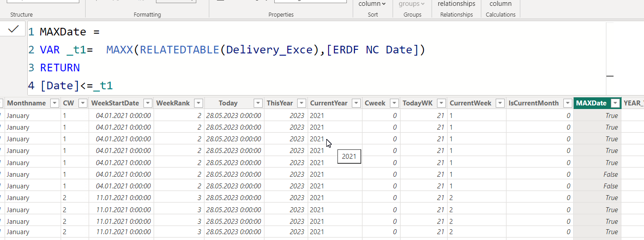Image resolution: width=644 pixels, height=240 pixels.
Task: Open Manage relationships from the ribbon
Action: 456,4
